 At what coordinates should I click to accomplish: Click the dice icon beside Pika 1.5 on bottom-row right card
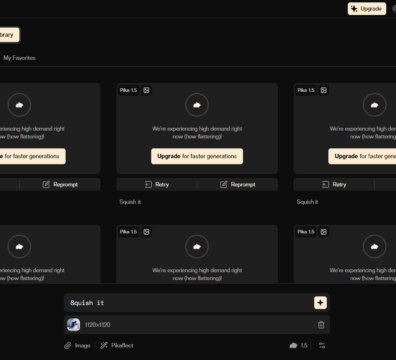pyautogui.click(x=324, y=232)
